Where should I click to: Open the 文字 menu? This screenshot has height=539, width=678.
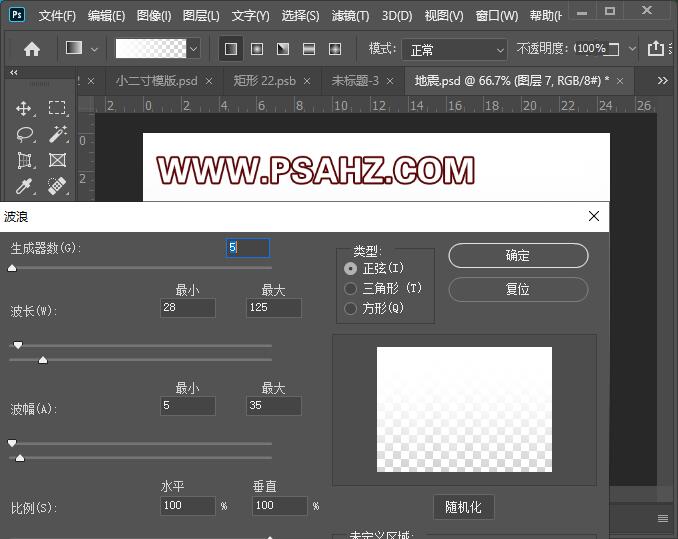pos(250,16)
